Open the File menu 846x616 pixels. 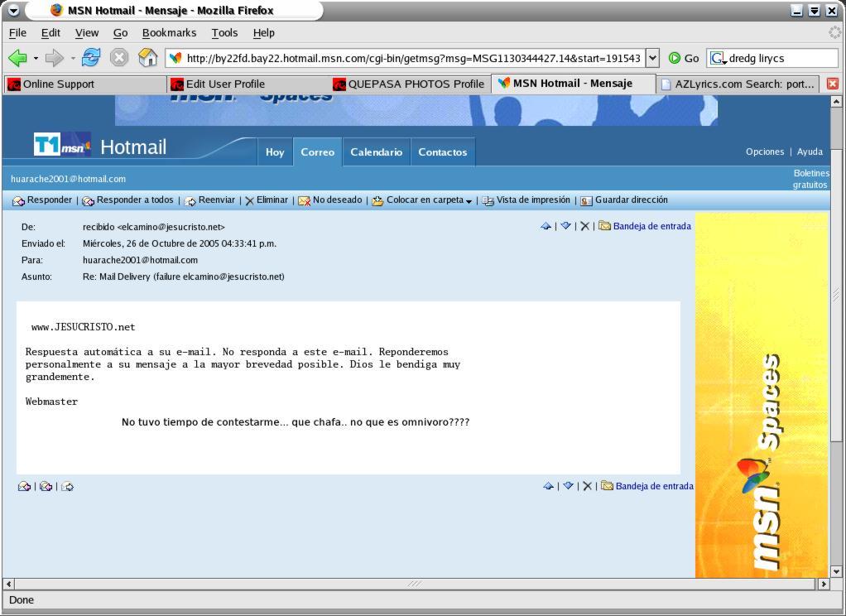(18, 33)
